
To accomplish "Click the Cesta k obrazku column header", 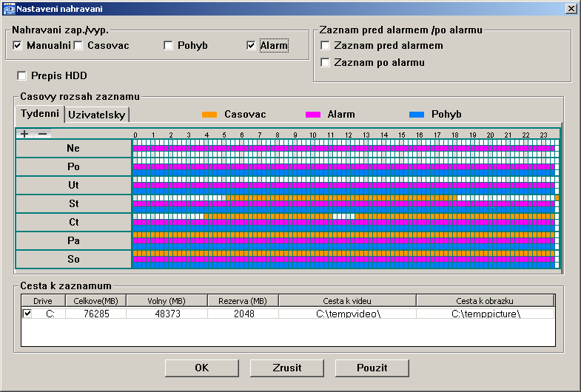I will tap(485, 301).
